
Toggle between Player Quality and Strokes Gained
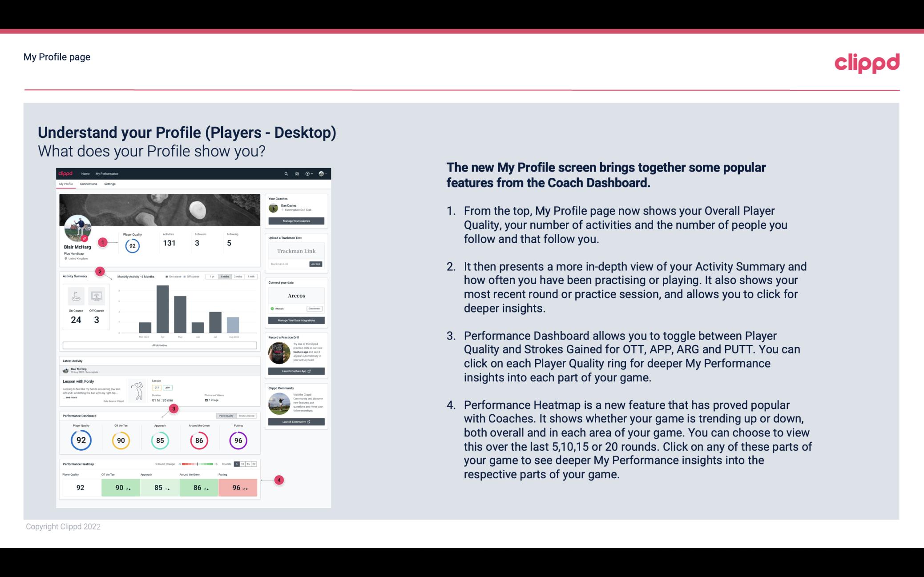click(x=237, y=416)
